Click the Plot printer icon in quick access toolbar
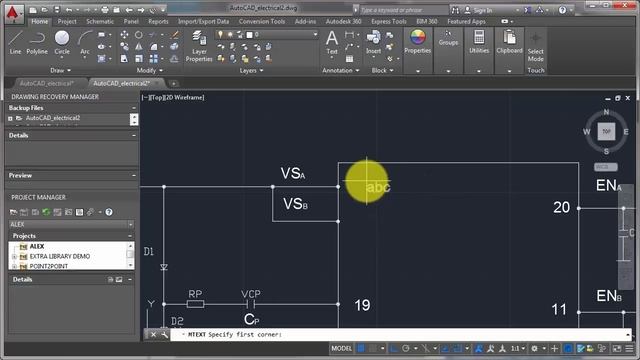 [104, 10]
